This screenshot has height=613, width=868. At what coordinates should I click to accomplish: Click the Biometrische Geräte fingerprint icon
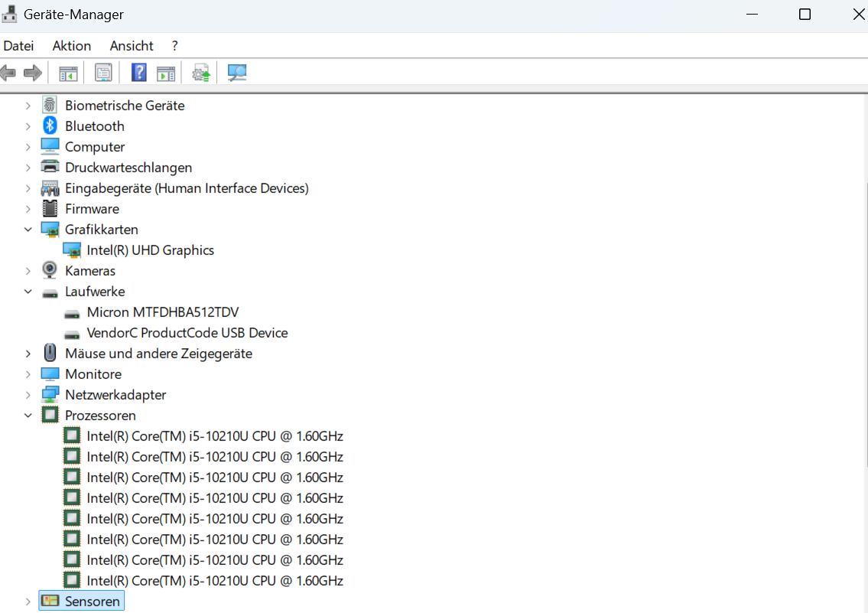pyautogui.click(x=50, y=105)
